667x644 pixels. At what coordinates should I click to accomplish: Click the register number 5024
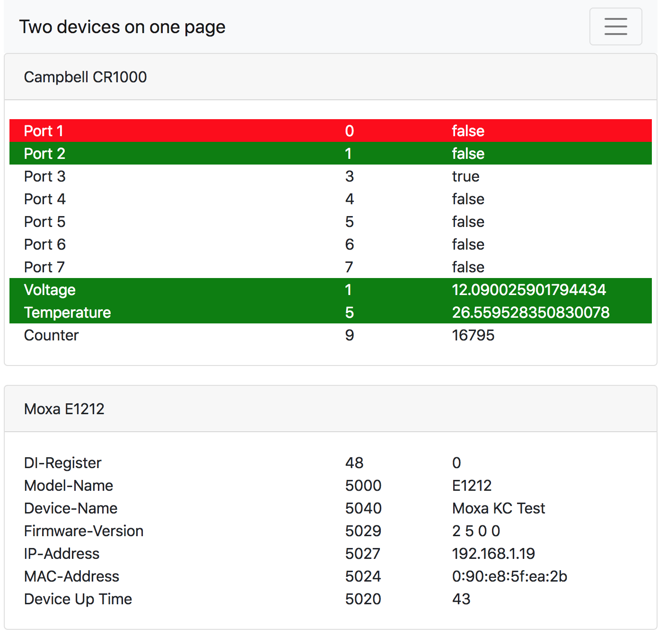(363, 576)
